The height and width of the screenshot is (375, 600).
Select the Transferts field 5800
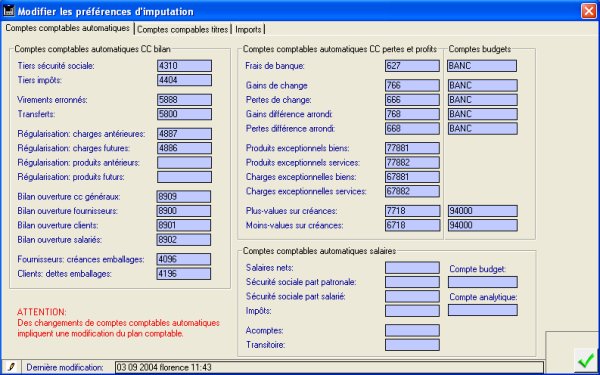click(x=184, y=114)
